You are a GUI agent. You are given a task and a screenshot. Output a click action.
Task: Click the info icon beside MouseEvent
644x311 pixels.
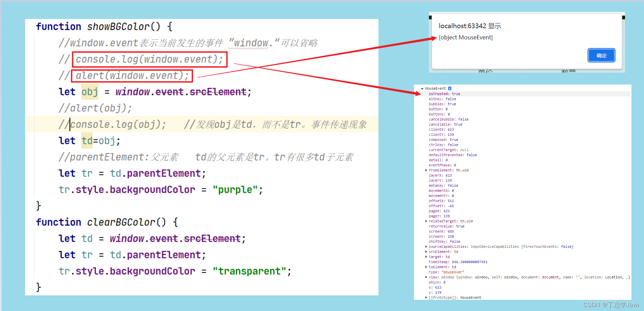pos(450,88)
